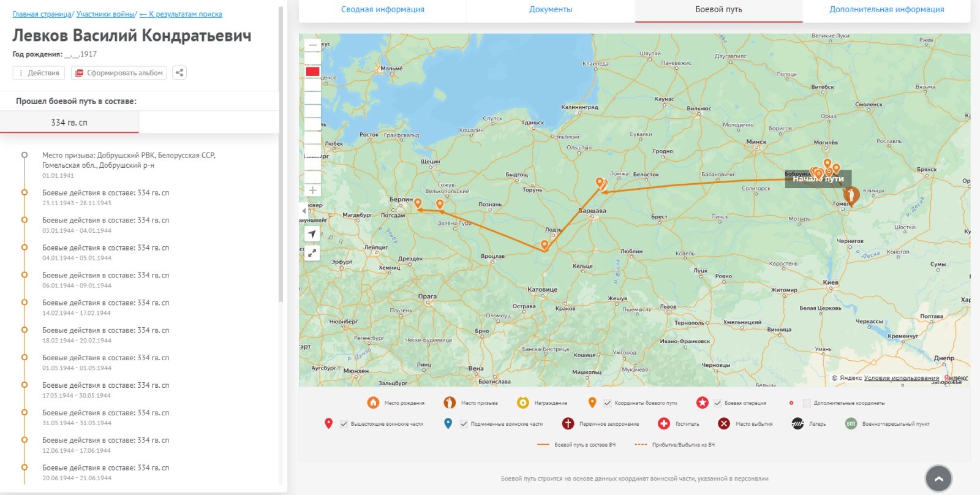Open the Действия dropdown menu
Screen dimensions: 980x495
(39, 73)
